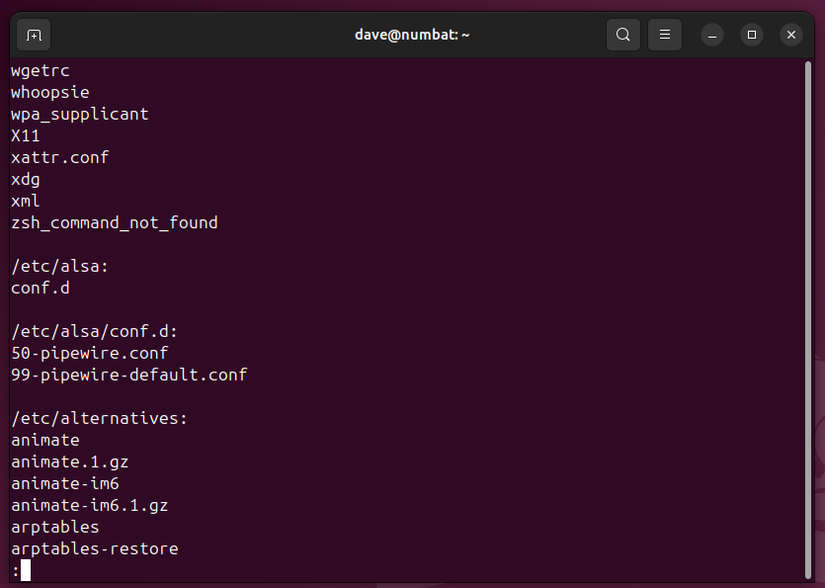Click the 99-pipewire-default.conf entry
Viewport: 825px width, 588px height.
[x=128, y=375]
